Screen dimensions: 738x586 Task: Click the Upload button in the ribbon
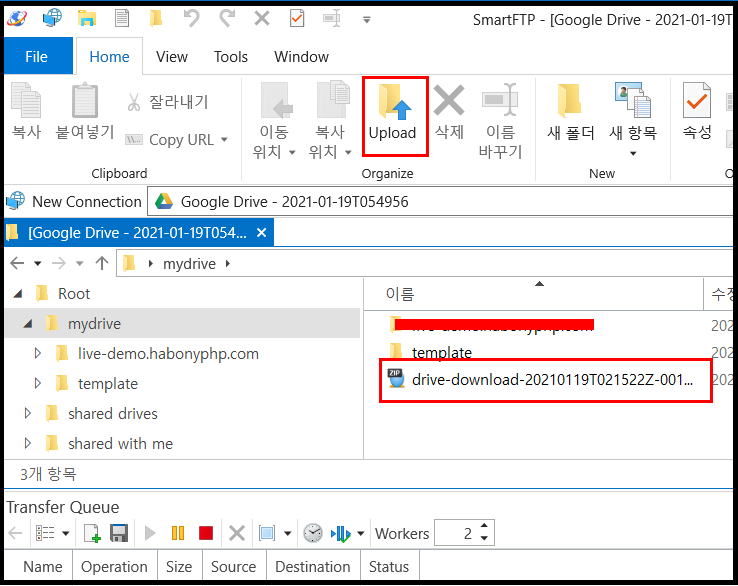[394, 115]
